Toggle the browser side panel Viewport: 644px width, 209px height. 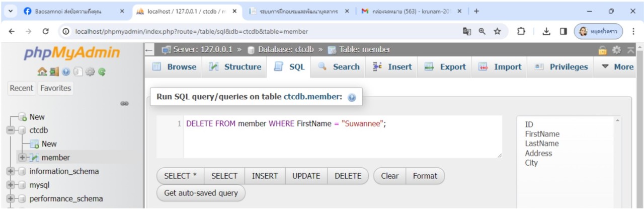click(563, 31)
